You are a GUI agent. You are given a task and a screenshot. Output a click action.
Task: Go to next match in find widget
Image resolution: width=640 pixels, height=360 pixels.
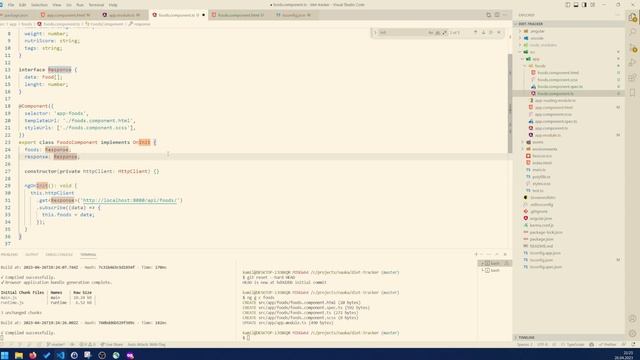coord(483,32)
